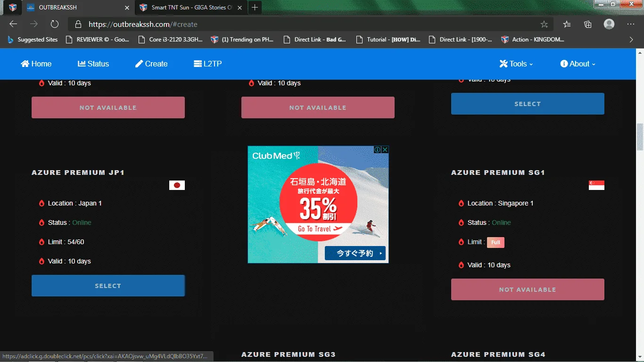Image resolution: width=644 pixels, height=362 pixels.
Task: Go to the Home nav item
Action: point(36,64)
